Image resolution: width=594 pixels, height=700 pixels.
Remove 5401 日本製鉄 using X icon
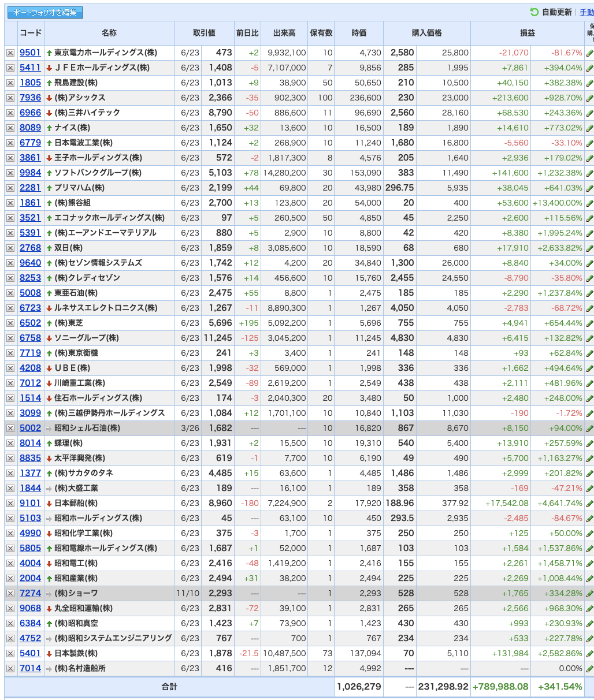[10, 653]
